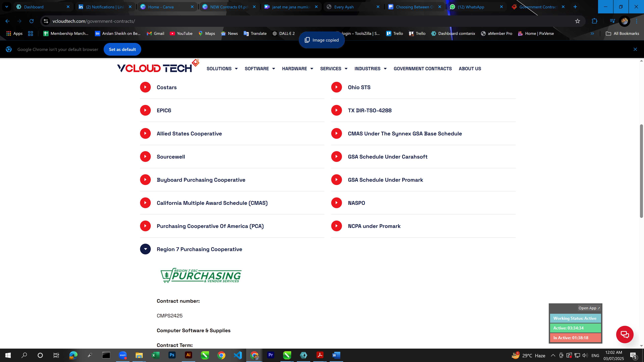Open the Gmail bookmark
Screen dimensions: 644x362
(x=155, y=34)
